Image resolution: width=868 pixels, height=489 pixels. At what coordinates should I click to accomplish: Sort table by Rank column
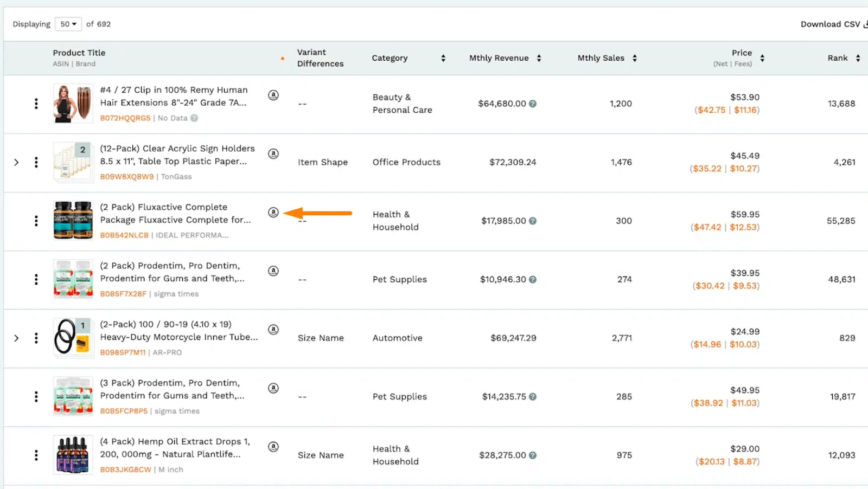(x=858, y=58)
